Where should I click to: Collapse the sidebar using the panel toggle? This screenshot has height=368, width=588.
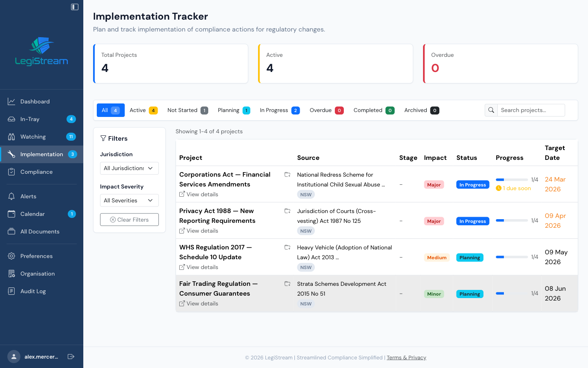tap(74, 7)
